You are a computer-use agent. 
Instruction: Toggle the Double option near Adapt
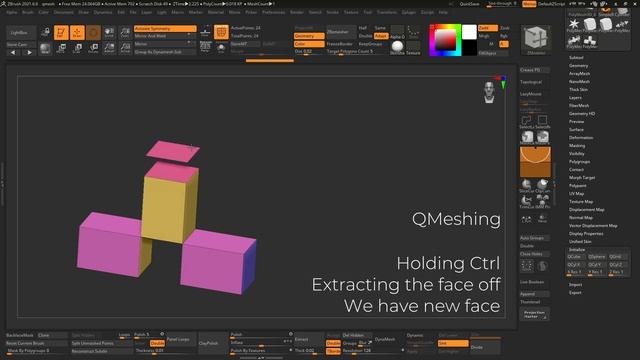(x=365, y=36)
